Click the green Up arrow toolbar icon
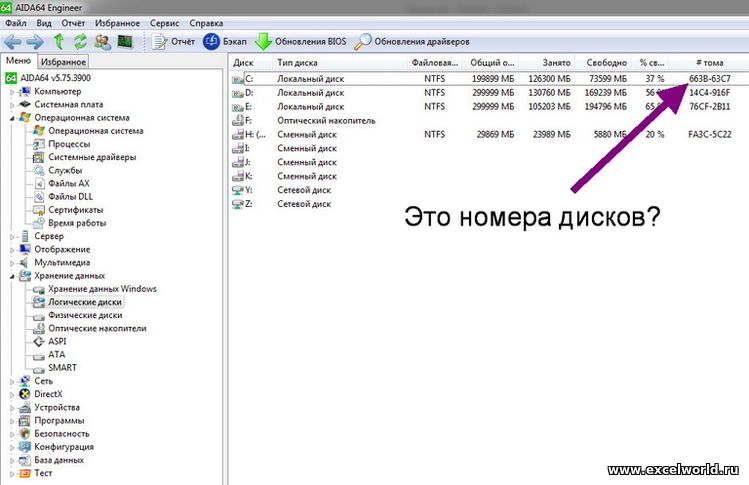This screenshot has height=485, width=749. [59, 42]
